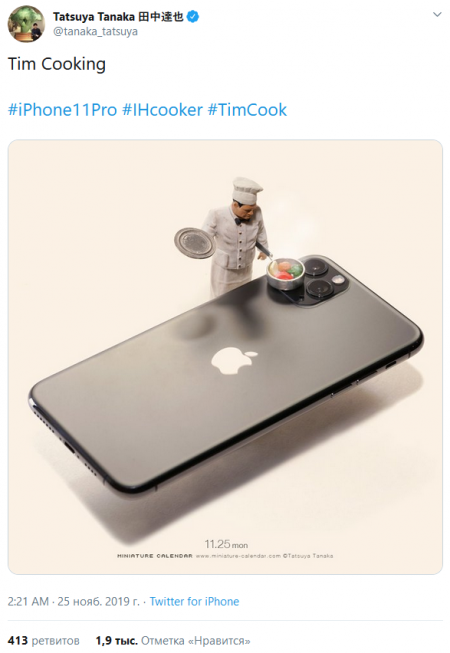450x653 pixels.
Task: Open the iPhone chef photo
Action: [x=225, y=357]
